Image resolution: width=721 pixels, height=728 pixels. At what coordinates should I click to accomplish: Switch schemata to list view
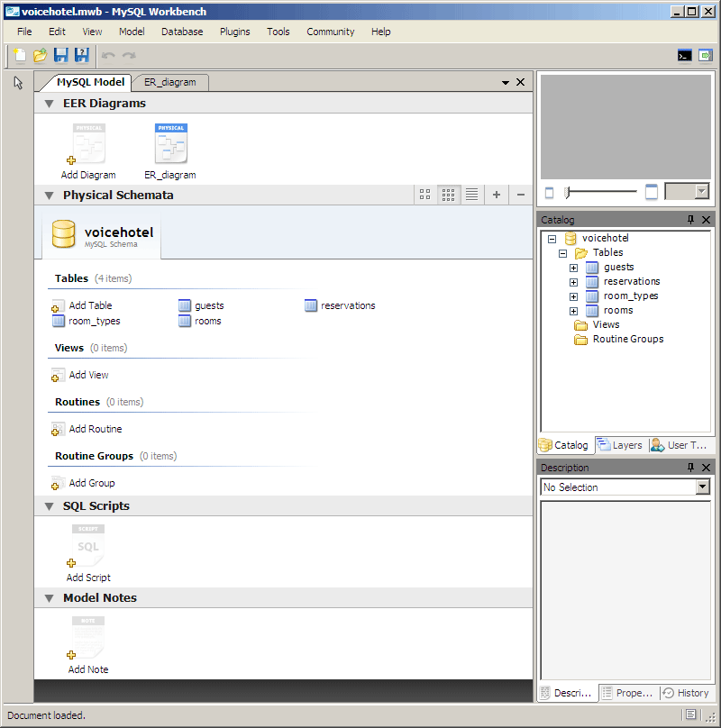472,195
